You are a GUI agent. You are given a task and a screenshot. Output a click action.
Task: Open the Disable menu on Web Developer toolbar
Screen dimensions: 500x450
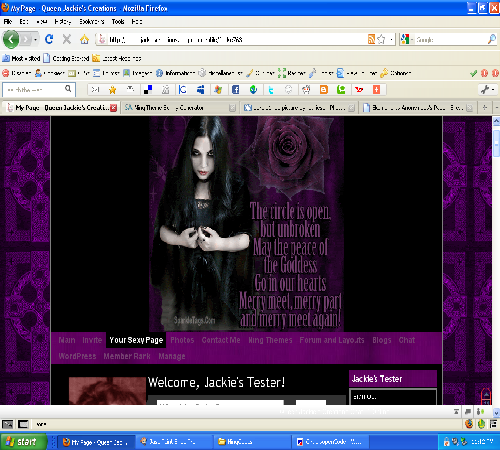tap(17, 73)
